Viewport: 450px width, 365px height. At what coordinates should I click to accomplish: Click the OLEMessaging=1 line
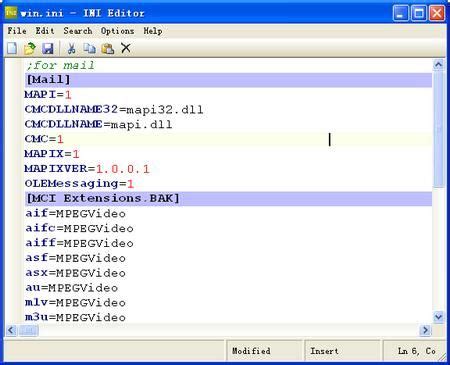click(x=79, y=184)
